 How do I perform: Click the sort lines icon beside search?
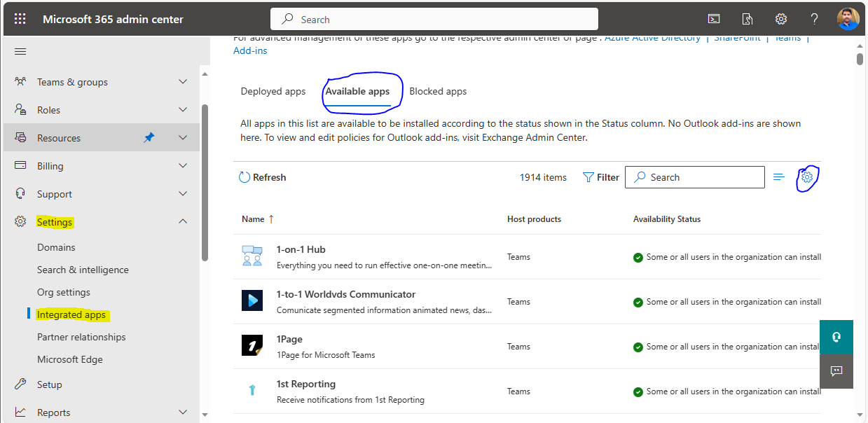point(778,176)
